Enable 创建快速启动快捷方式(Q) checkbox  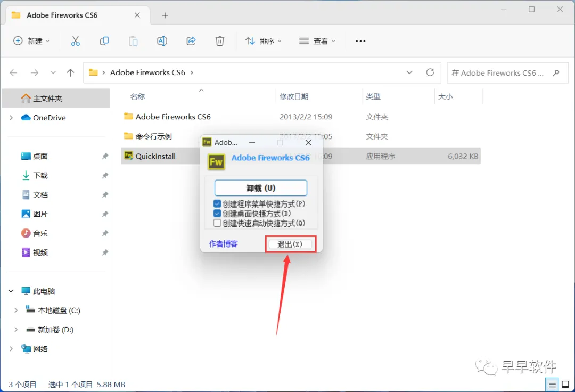[217, 223]
